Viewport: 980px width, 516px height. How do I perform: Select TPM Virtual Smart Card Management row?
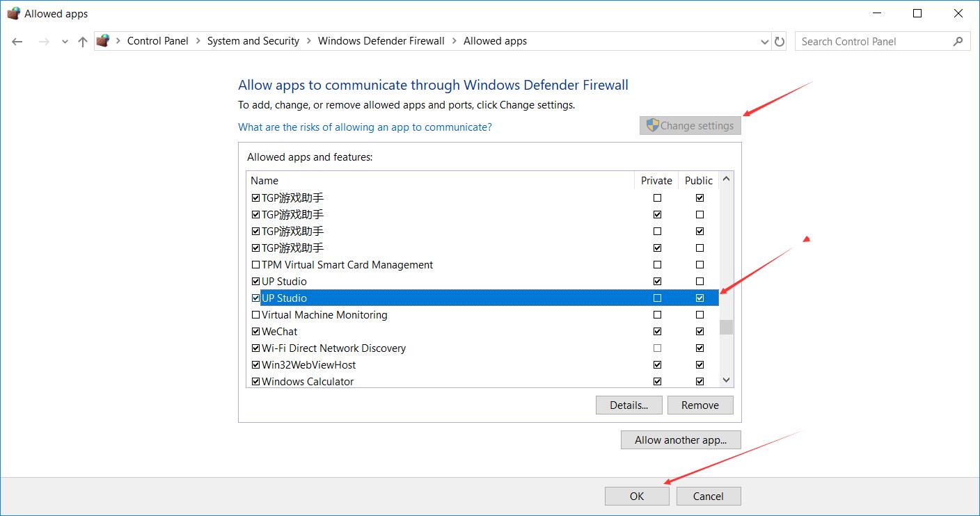[482, 265]
